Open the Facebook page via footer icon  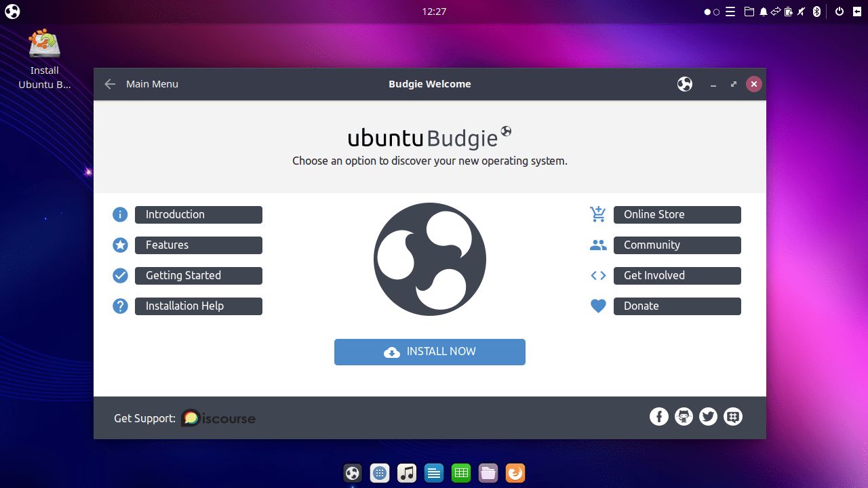point(659,416)
